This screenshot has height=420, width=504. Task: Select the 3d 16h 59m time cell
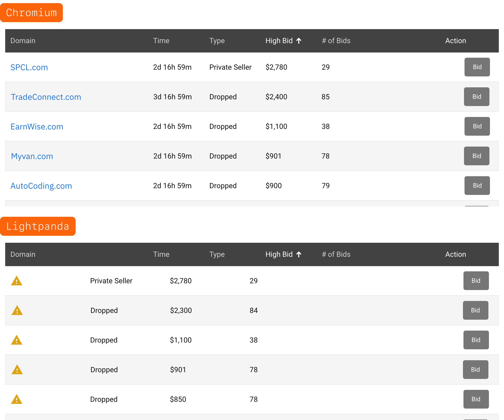coord(173,97)
